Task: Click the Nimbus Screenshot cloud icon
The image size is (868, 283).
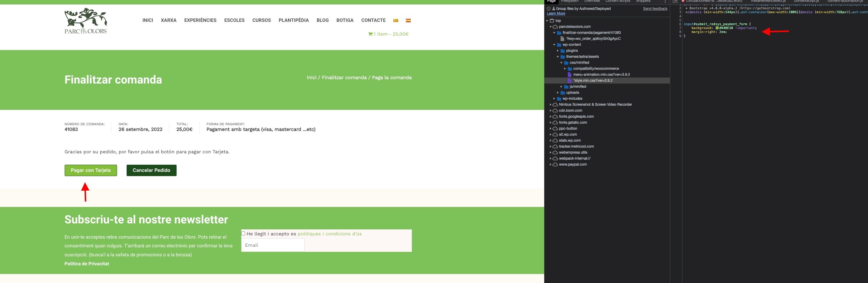Action: (555, 105)
